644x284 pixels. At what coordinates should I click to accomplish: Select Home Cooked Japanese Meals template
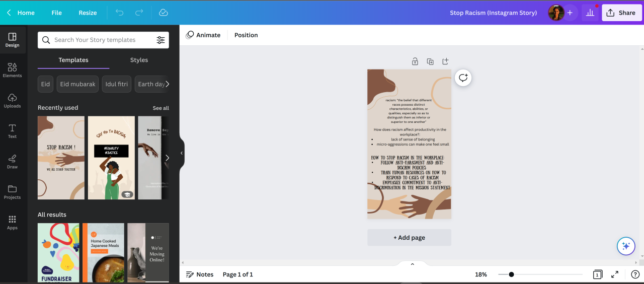[103, 253]
